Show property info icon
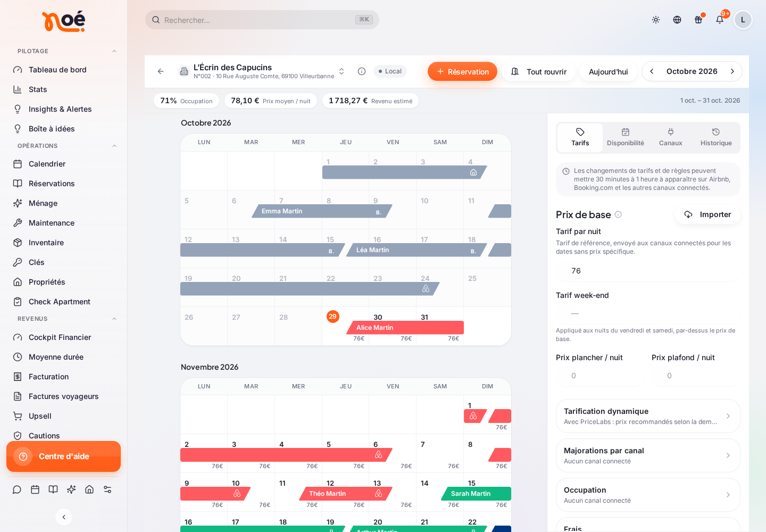 point(362,71)
